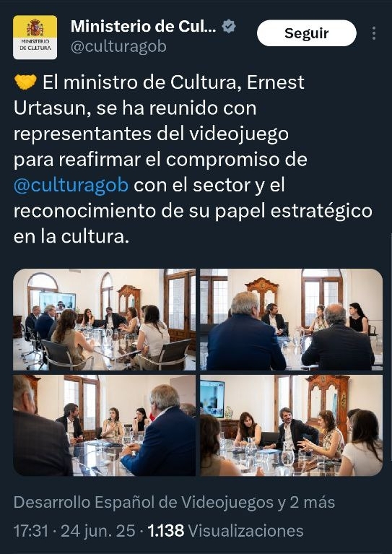Click the verified badge next to account name

coord(229,27)
